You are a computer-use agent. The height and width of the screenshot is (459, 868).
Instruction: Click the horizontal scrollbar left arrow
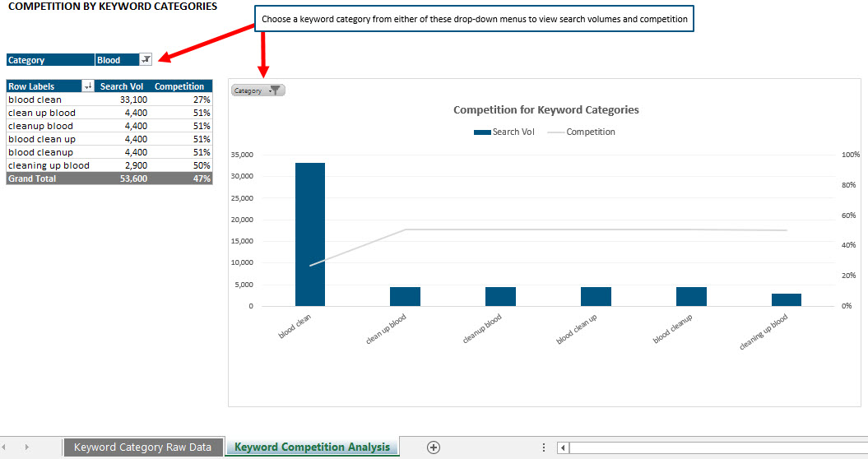click(x=563, y=447)
